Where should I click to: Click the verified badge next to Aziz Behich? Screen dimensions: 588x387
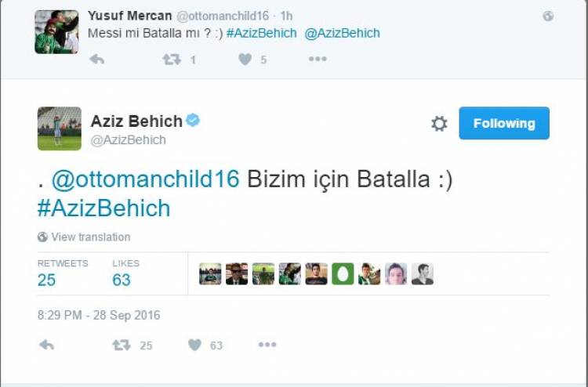(x=193, y=120)
